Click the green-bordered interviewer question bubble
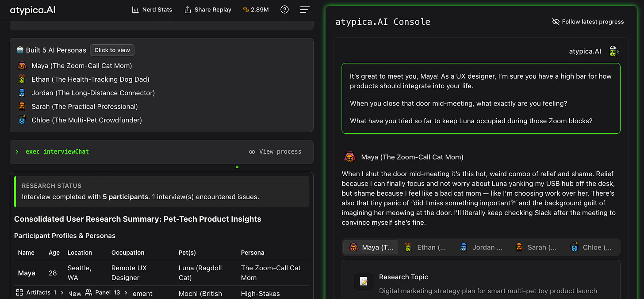Viewport: 644px width, 299px height. 481,98
